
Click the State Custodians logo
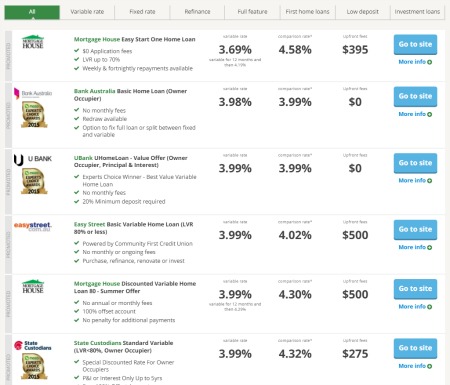[33, 345]
